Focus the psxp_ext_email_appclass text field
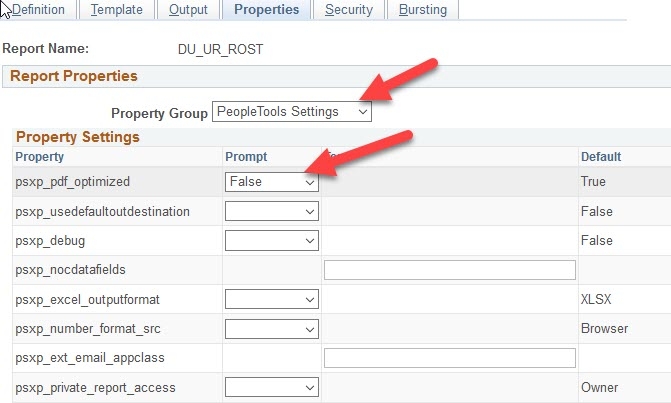 tap(450, 358)
